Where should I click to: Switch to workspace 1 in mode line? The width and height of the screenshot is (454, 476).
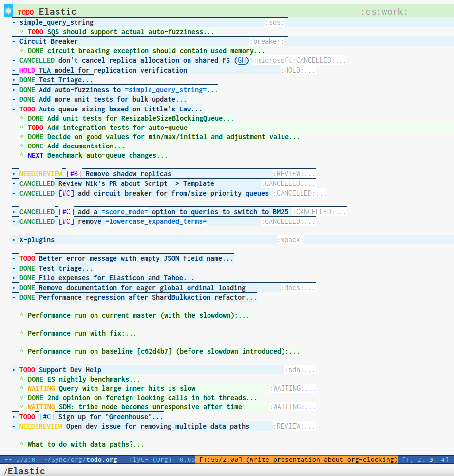click(x=408, y=459)
